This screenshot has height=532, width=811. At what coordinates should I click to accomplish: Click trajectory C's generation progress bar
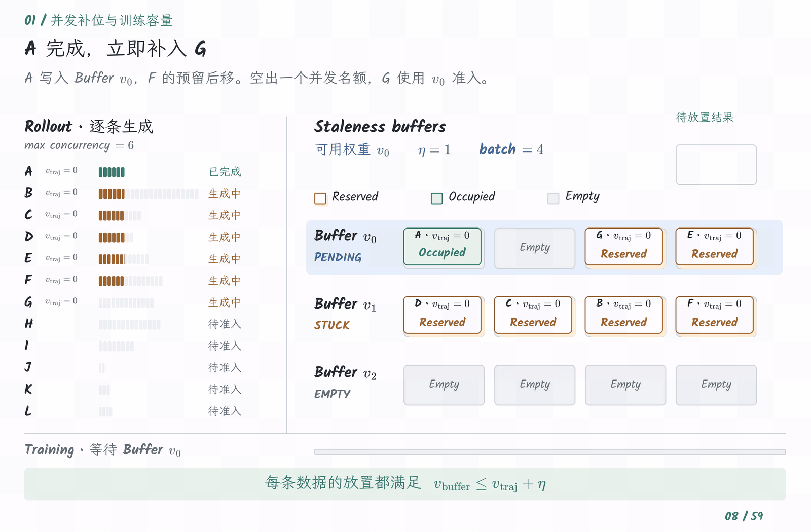coord(120,216)
